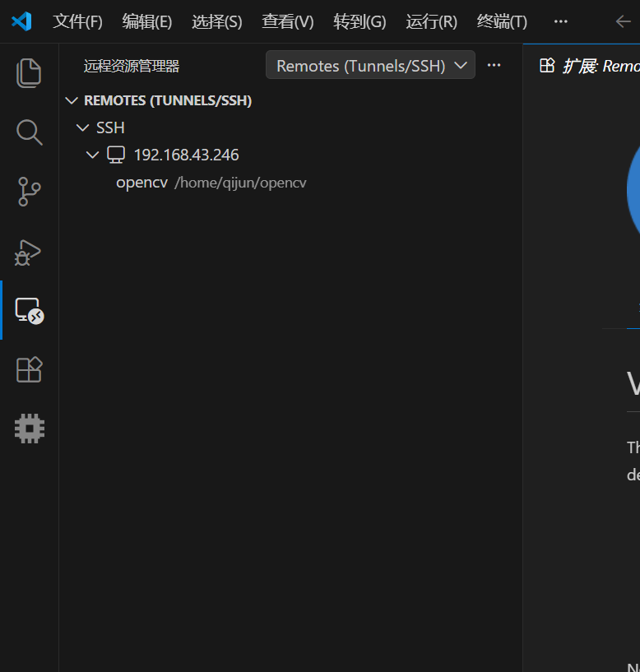Viewport: 640px width, 672px height.
Task: Collapse the 192.168.43.246 host node
Action: pyautogui.click(x=93, y=155)
